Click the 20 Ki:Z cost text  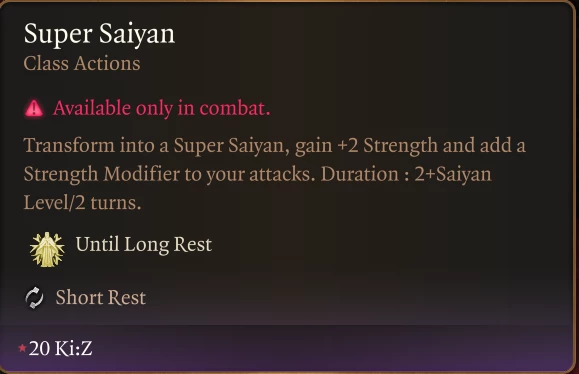pos(60,348)
